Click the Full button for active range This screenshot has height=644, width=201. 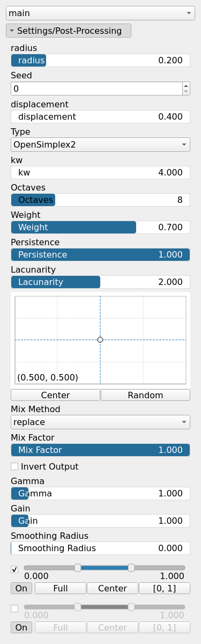(60, 588)
